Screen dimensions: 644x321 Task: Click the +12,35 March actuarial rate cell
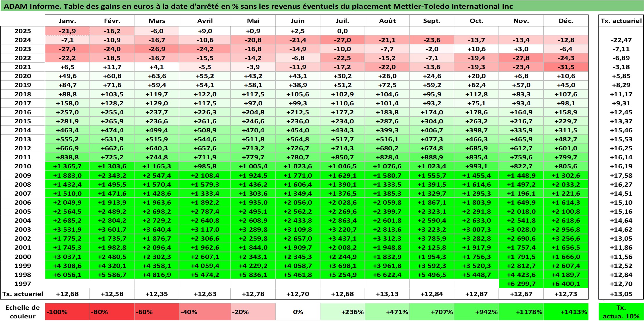[x=157, y=294]
